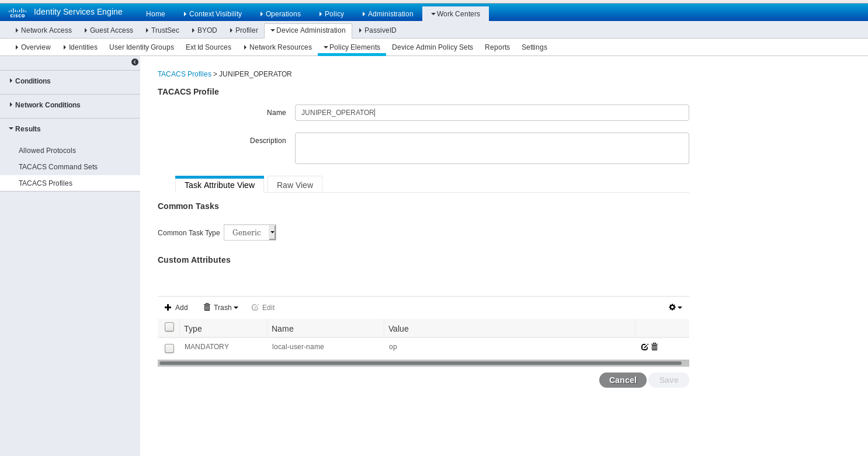This screenshot has height=456, width=868.
Task: Expand the TrustSec submenu
Action: click(162, 30)
